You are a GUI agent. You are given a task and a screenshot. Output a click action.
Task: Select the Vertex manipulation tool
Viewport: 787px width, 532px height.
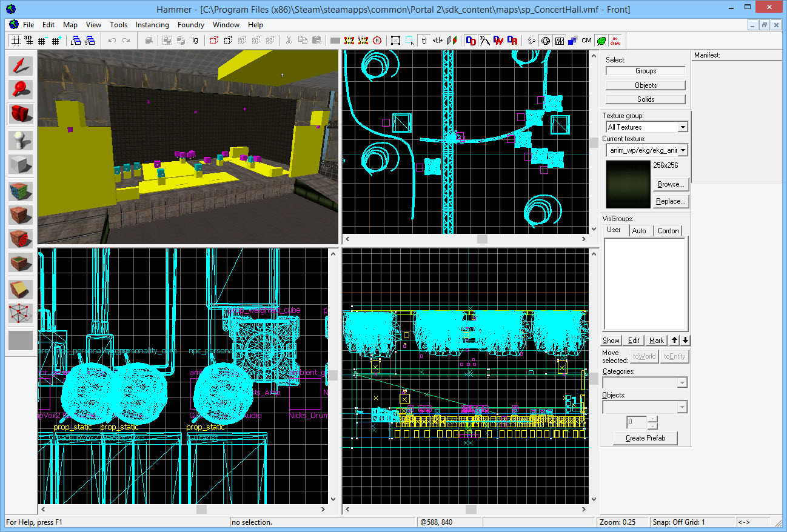(21, 313)
